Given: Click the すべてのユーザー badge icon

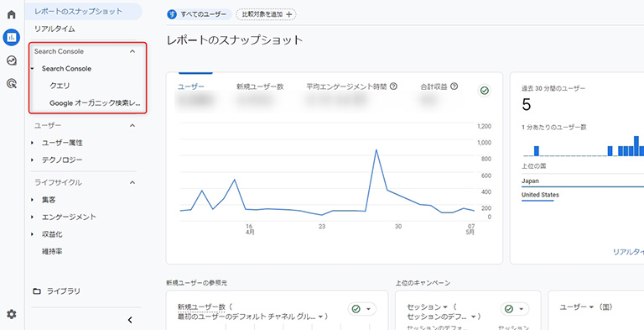Looking at the screenshot, I should tap(172, 14).
